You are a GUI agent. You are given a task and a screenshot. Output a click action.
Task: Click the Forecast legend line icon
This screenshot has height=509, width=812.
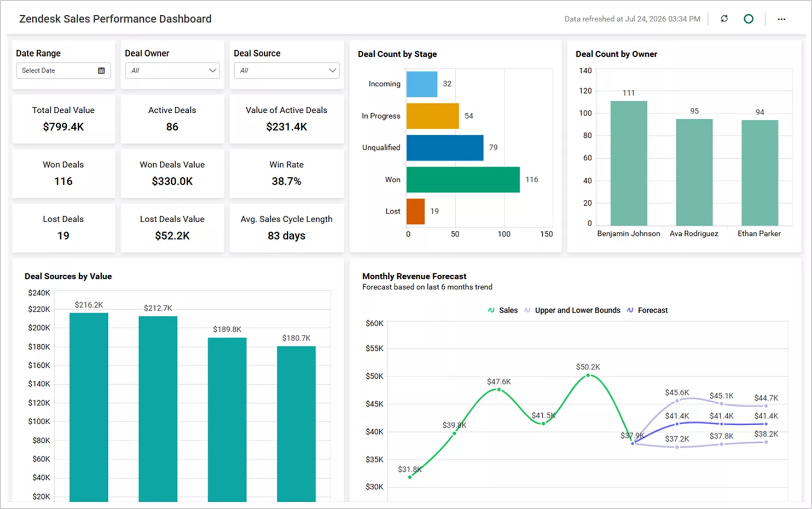point(630,310)
